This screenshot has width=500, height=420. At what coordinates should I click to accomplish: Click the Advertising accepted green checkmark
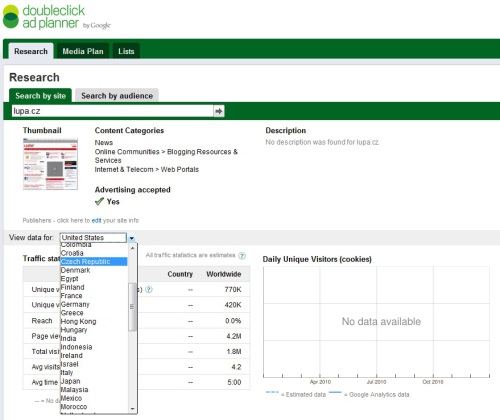(99, 201)
